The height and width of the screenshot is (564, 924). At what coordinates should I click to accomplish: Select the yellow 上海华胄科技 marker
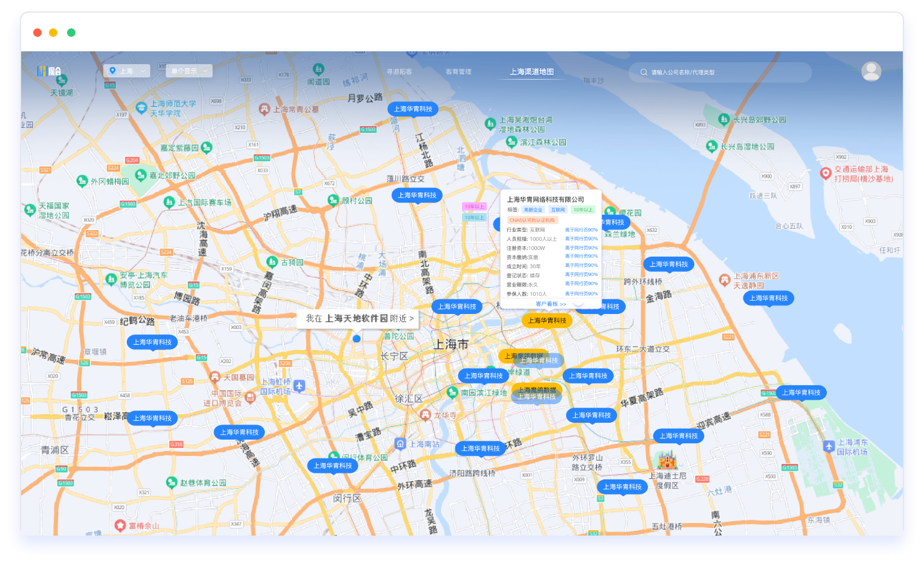point(547,321)
